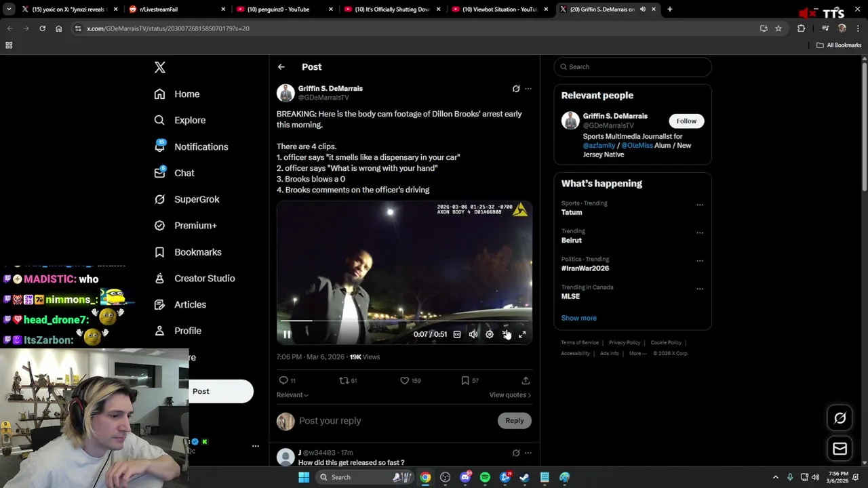The height and width of the screenshot is (488, 868).
Task: Toggle closed captions on the video
Action: [x=457, y=334]
